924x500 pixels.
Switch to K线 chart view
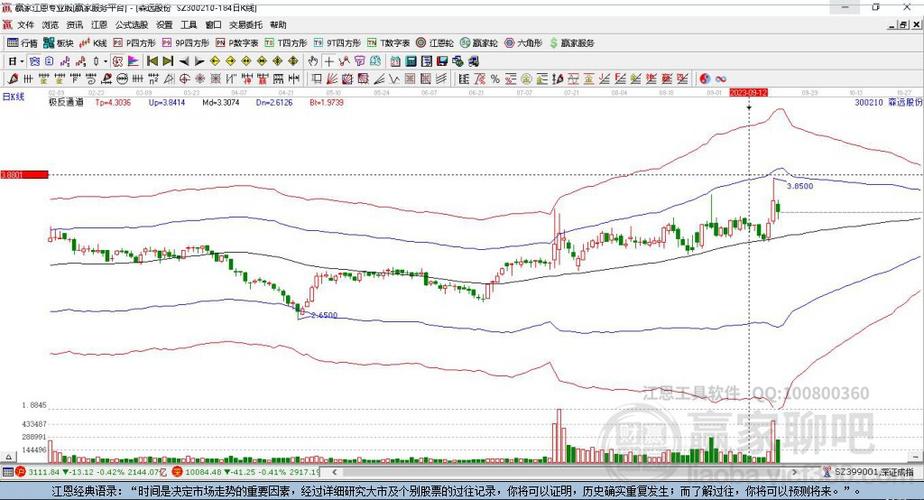point(93,43)
